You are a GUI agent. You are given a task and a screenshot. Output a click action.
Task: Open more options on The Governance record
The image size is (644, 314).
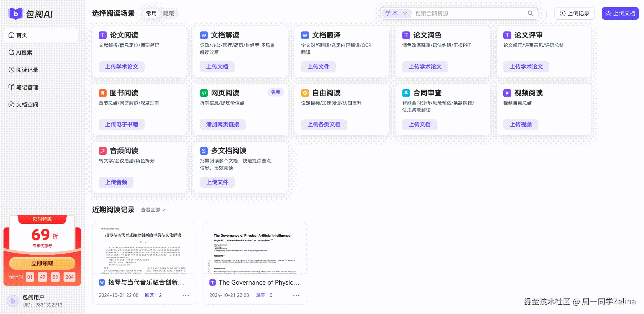[x=296, y=295]
